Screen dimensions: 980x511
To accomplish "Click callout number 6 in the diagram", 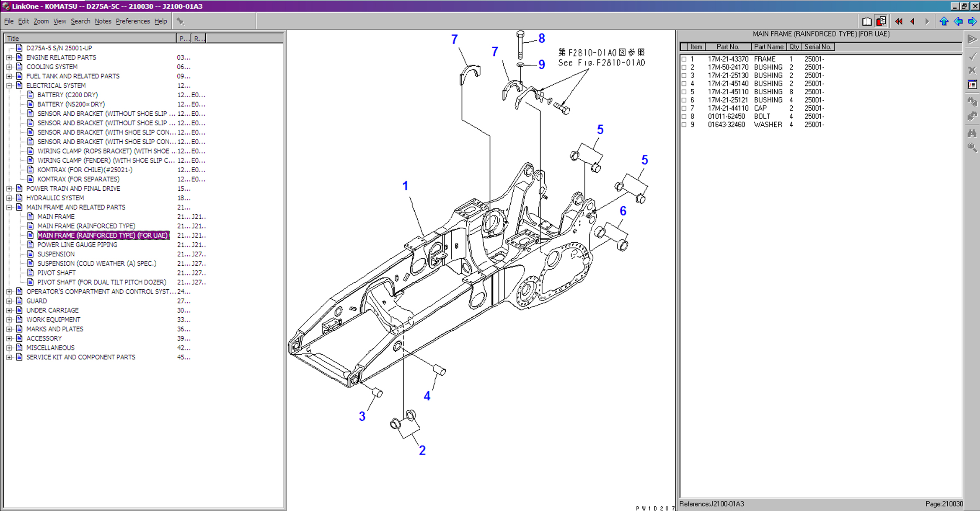I will tap(623, 211).
